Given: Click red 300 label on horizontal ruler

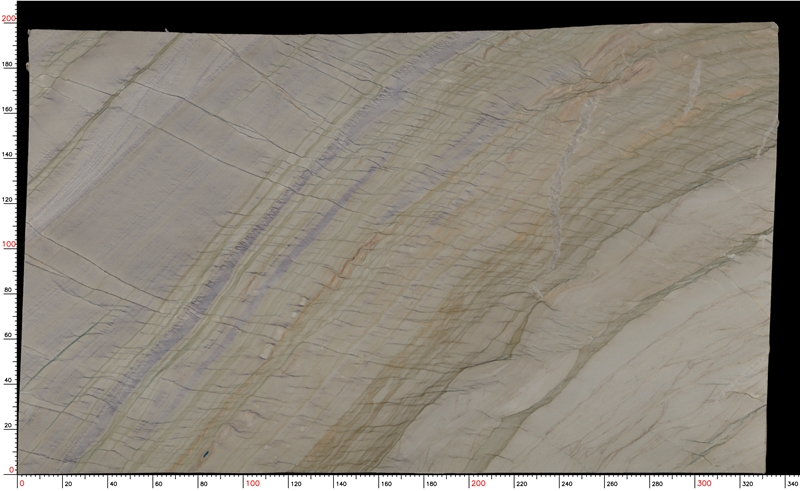Looking at the screenshot, I should tap(704, 483).
